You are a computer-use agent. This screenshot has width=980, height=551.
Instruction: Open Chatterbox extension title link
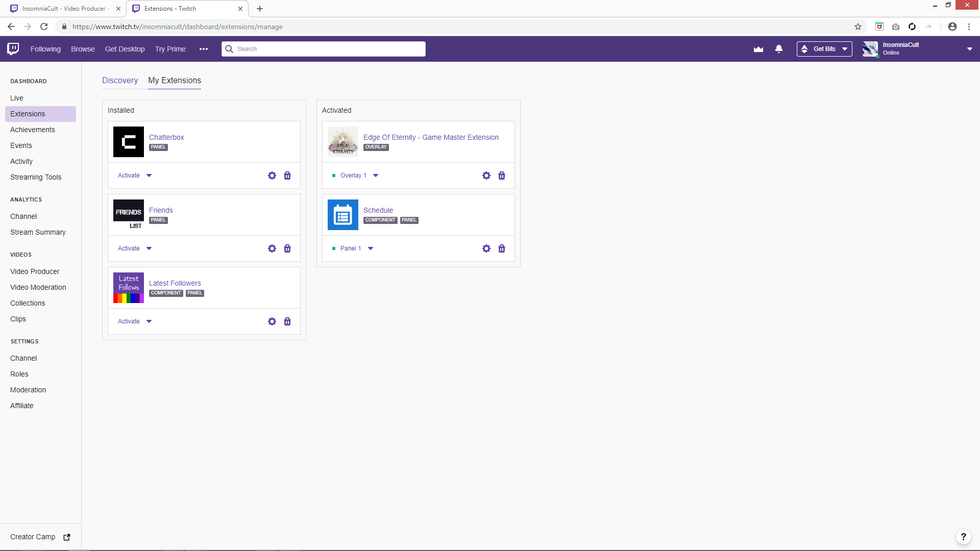(166, 137)
